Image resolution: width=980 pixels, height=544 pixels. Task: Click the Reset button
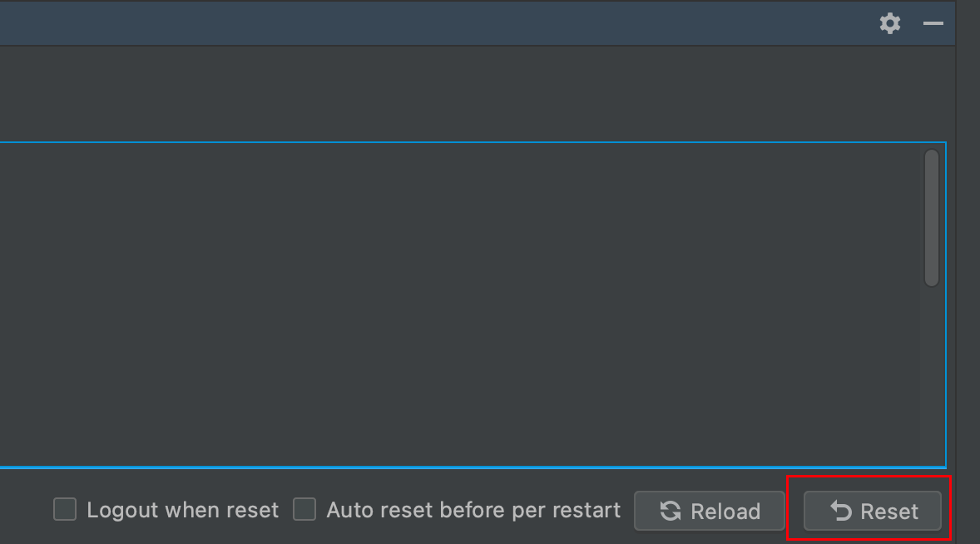pyautogui.click(x=873, y=511)
